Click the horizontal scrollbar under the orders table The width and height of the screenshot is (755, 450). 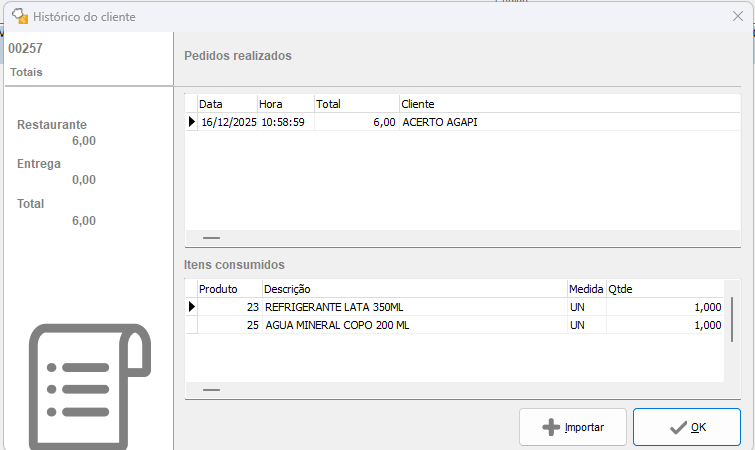point(212,238)
